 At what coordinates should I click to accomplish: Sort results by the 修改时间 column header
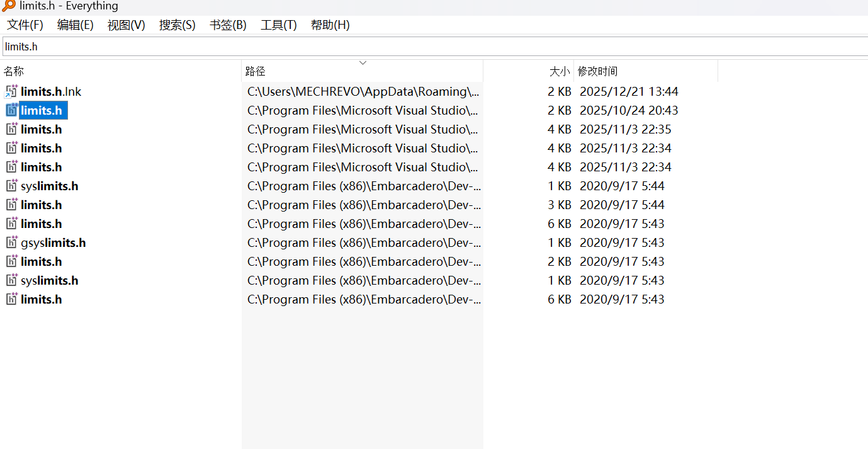646,71
